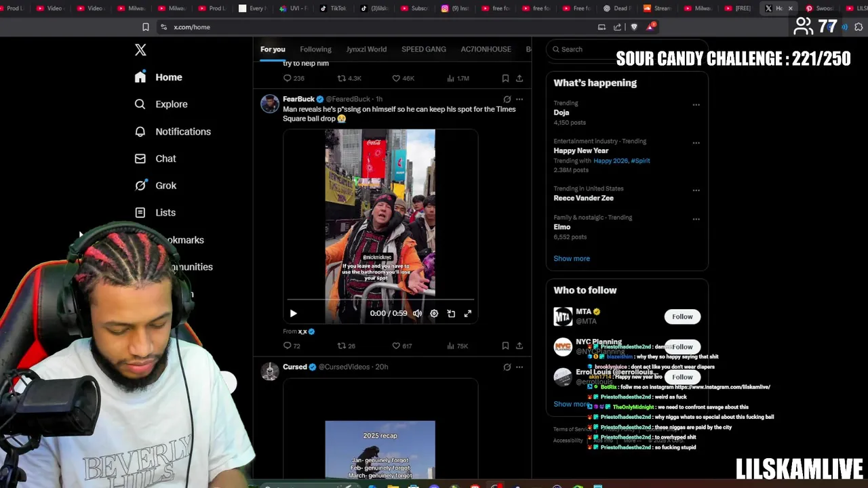The image size is (868, 488).
Task: Switch to Jynxzi World tab
Action: click(x=366, y=49)
